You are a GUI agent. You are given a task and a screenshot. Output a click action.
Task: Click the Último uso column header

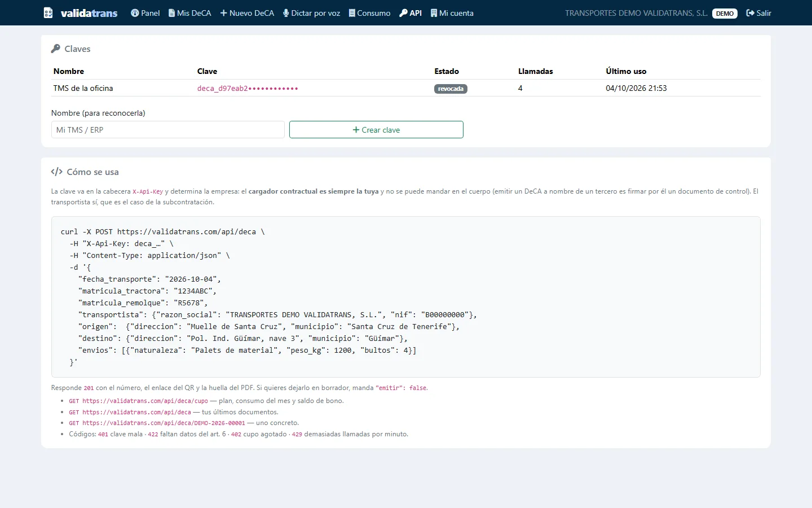(x=626, y=71)
